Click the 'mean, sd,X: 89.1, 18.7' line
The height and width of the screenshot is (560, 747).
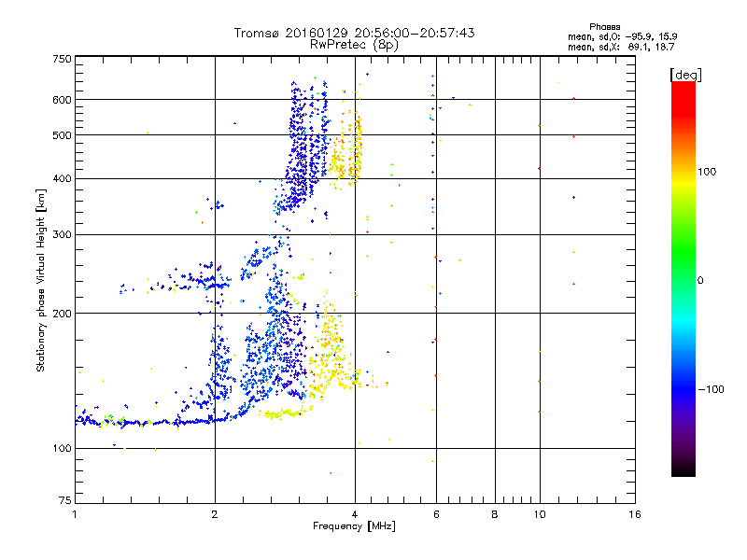coord(621,47)
